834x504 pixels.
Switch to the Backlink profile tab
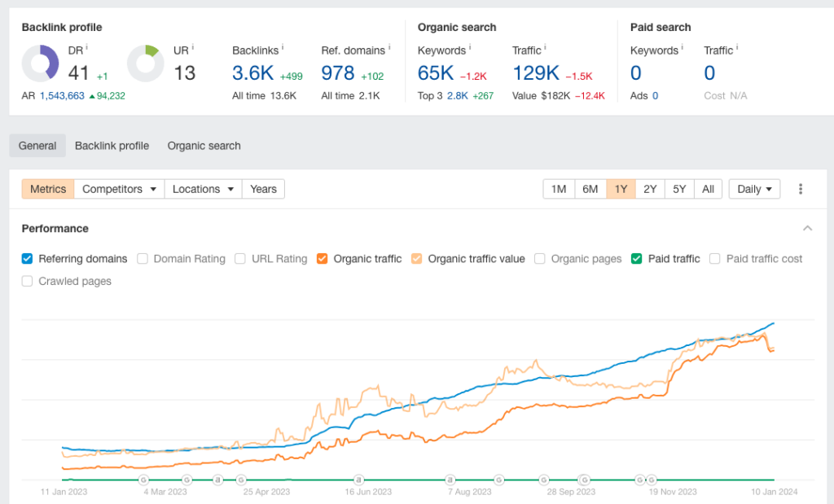[x=112, y=146]
